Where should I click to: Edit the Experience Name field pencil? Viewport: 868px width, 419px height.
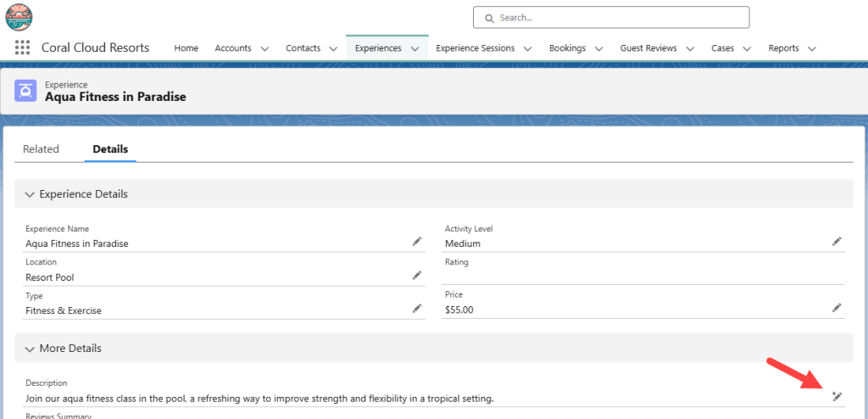click(416, 242)
